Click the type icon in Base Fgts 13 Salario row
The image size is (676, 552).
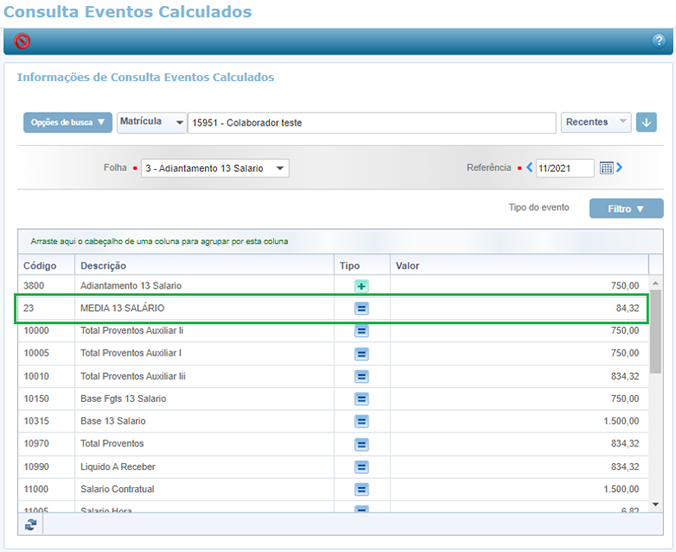[x=361, y=398]
